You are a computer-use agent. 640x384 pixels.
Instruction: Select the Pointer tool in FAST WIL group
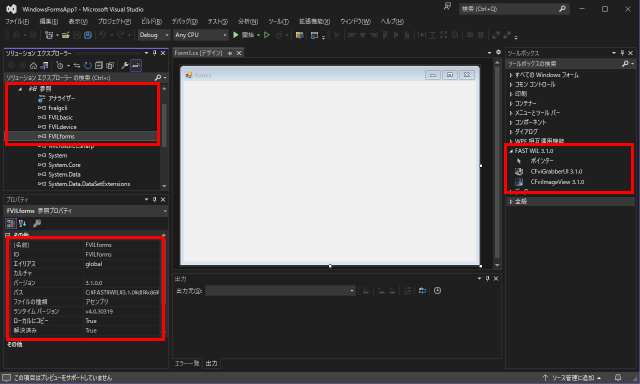pyautogui.click(x=542, y=161)
